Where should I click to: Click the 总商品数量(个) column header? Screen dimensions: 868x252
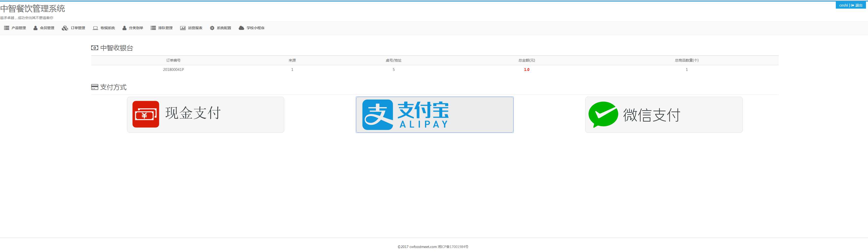click(x=687, y=60)
